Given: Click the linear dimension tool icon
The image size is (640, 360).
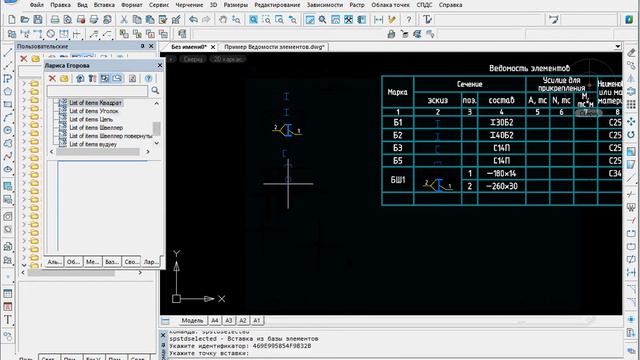Looking at the screenshot, I should click(x=379, y=20).
